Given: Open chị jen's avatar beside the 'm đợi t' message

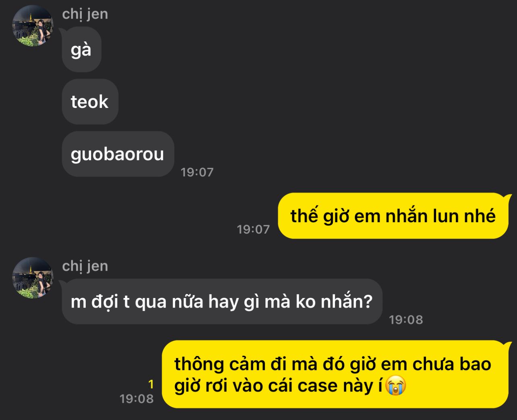Looking at the screenshot, I should click(x=33, y=278).
